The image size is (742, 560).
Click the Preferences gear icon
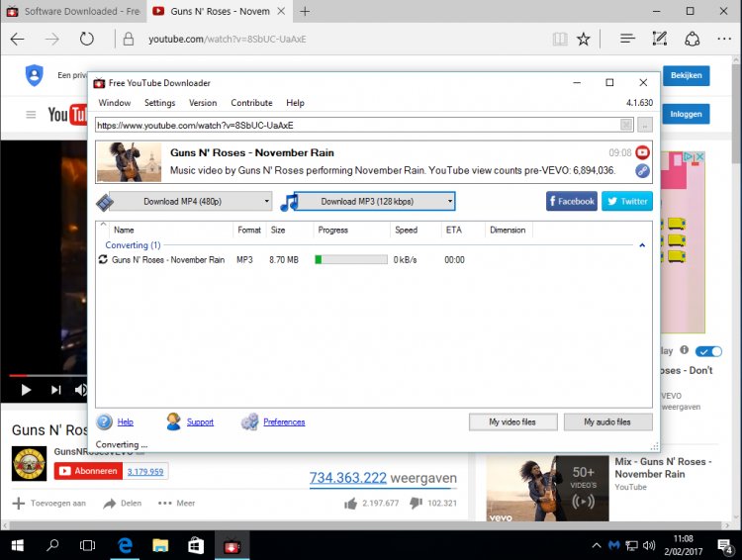(x=249, y=421)
